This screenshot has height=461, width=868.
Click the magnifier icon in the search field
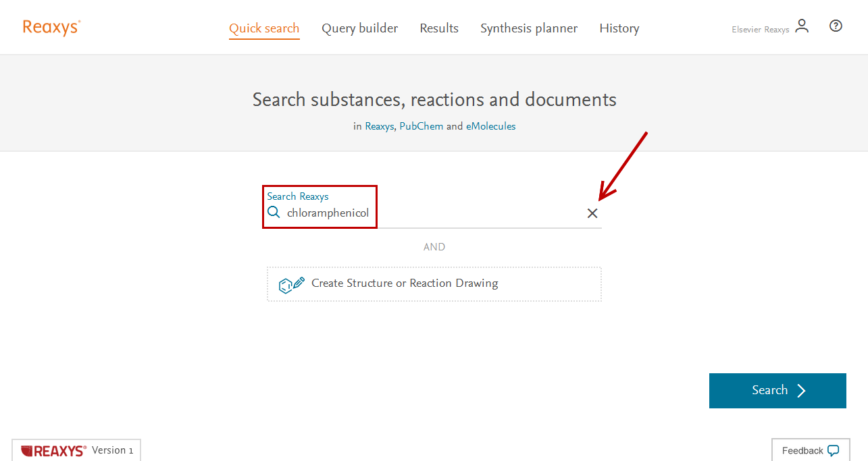[x=274, y=213]
